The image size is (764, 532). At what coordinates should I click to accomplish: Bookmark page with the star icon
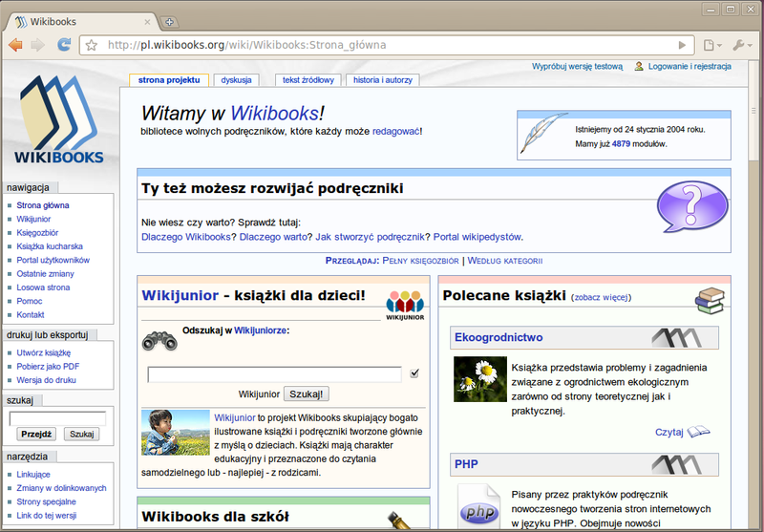pos(91,45)
